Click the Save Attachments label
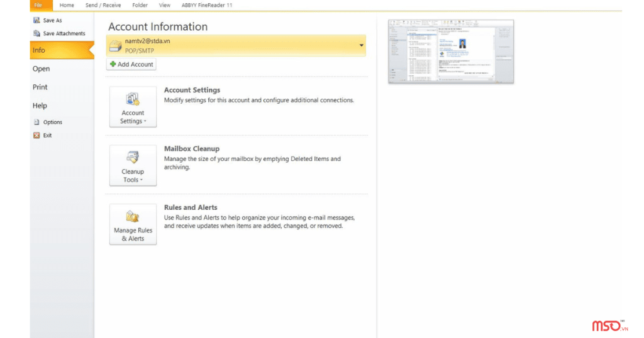This screenshot has width=644, height=338. (64, 33)
